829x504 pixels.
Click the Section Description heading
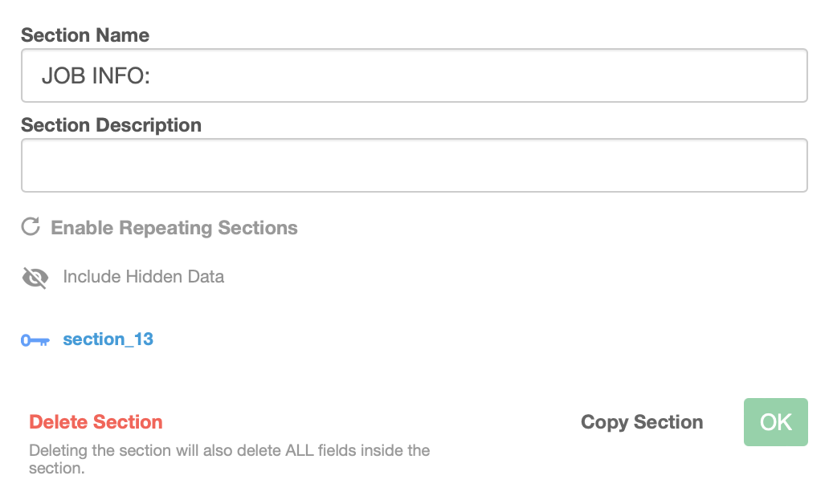(111, 125)
